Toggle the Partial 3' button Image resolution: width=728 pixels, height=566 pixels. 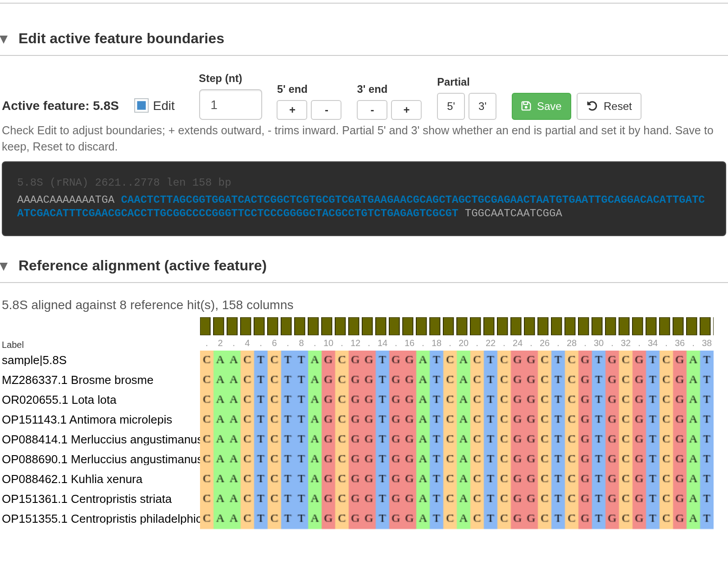[x=482, y=106]
